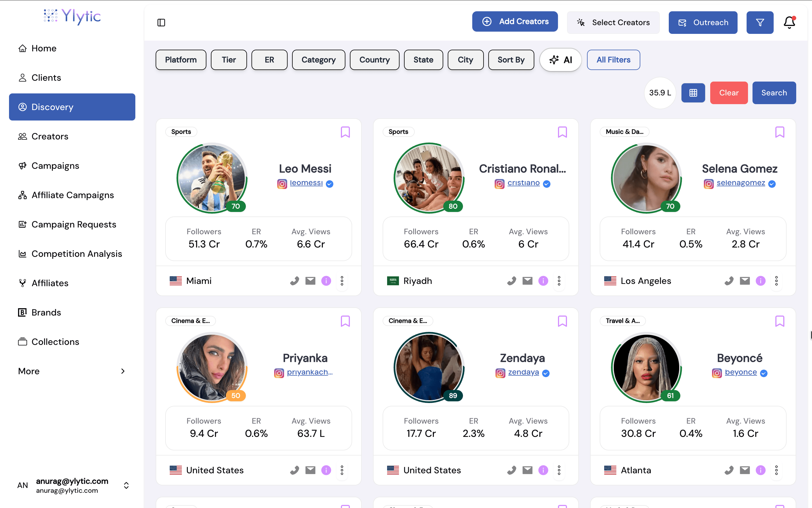This screenshot has height=508, width=812.
Task: Open Clients in sidebar
Action: pyautogui.click(x=72, y=78)
